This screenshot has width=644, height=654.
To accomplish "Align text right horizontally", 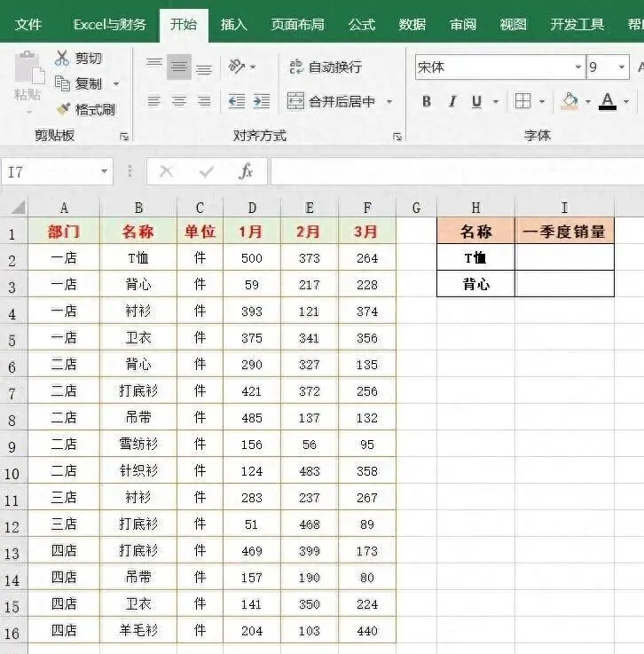I will [204, 101].
